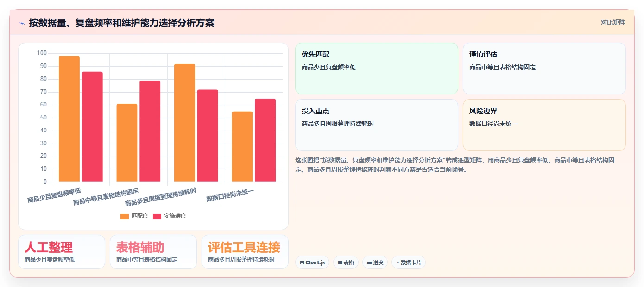
Task: Click the x-axis label 商品中等且表格结构固定
Action: pos(106,197)
